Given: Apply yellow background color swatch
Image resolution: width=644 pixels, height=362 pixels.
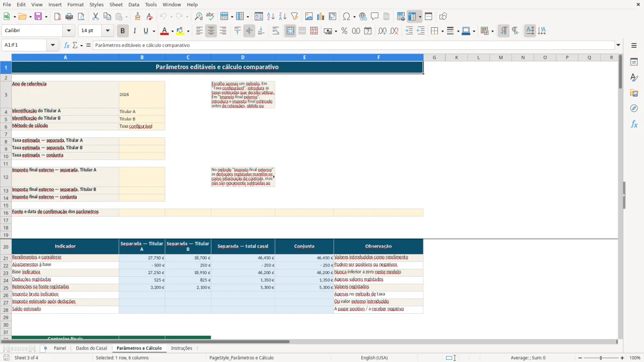Looking at the screenshot, I should click(180, 31).
